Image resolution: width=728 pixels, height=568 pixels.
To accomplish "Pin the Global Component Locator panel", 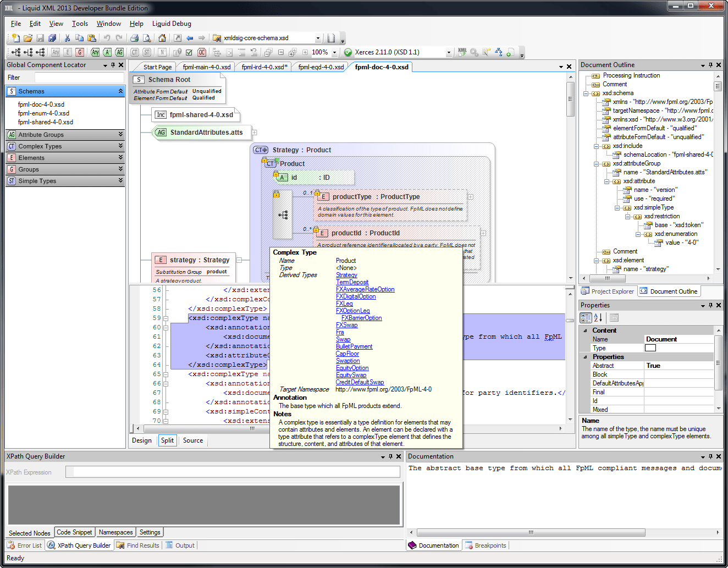I will [x=113, y=65].
